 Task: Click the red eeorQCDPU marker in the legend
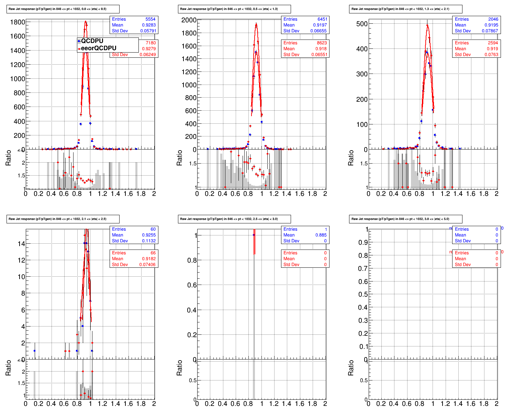click(79, 49)
